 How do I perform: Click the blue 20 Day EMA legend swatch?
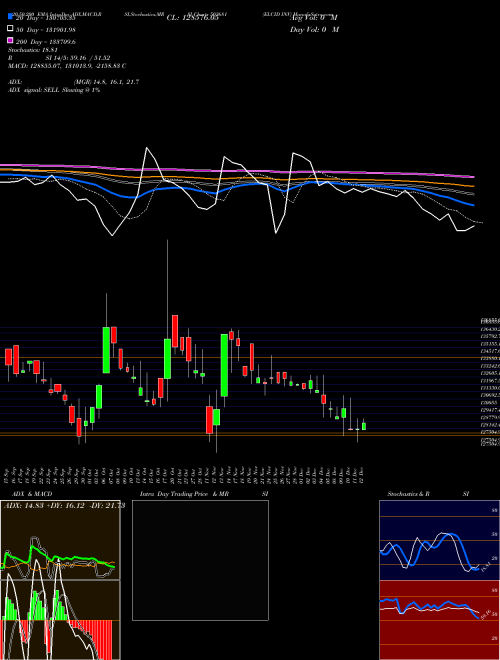[10, 16]
